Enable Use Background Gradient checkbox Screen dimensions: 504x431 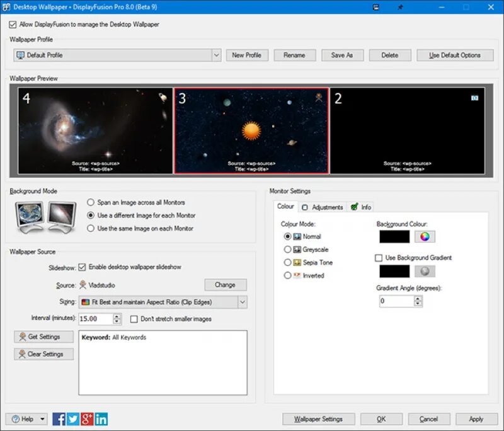[379, 258]
